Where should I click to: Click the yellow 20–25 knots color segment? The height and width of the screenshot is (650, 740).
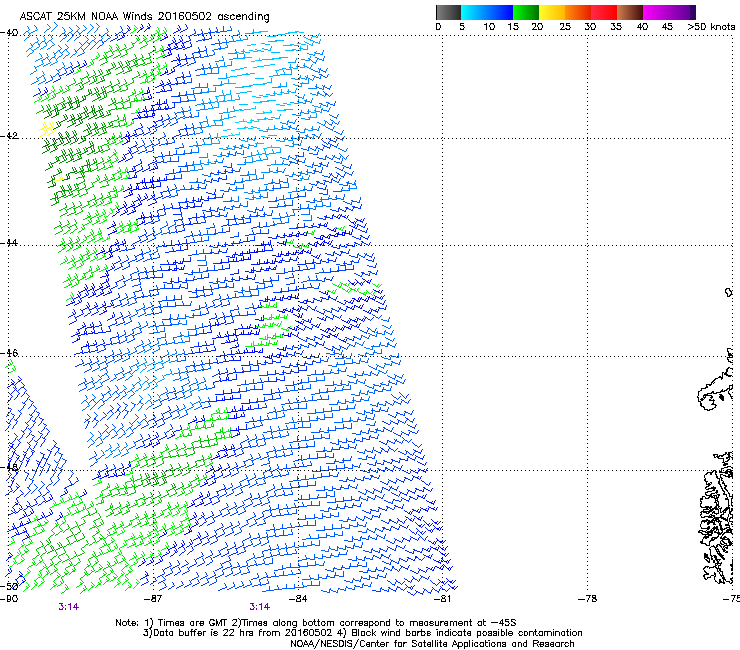point(552,12)
